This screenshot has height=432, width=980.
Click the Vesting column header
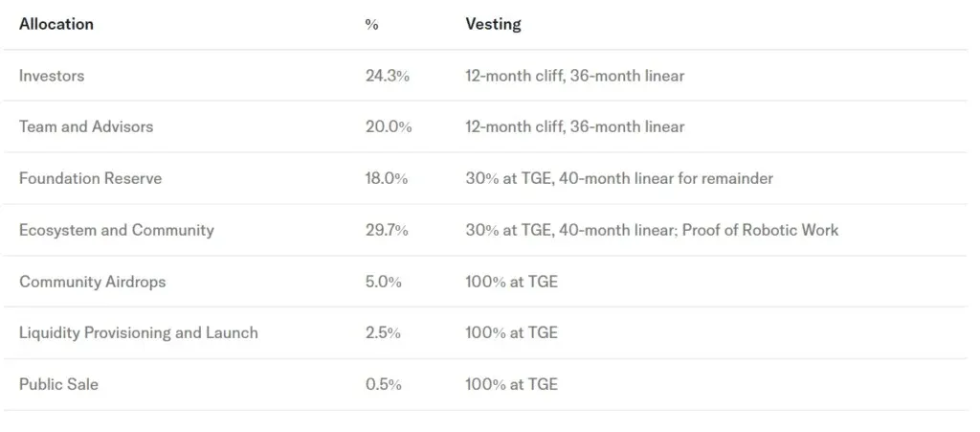click(493, 24)
